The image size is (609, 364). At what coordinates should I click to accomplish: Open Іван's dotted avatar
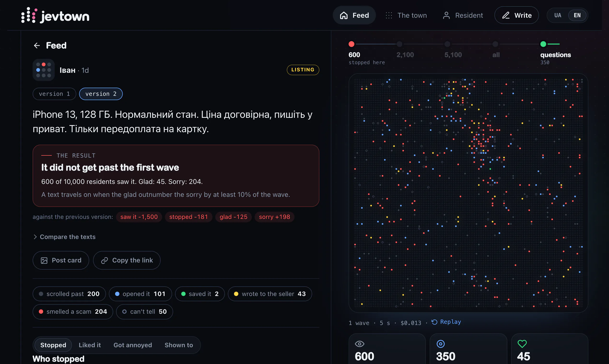(x=43, y=70)
